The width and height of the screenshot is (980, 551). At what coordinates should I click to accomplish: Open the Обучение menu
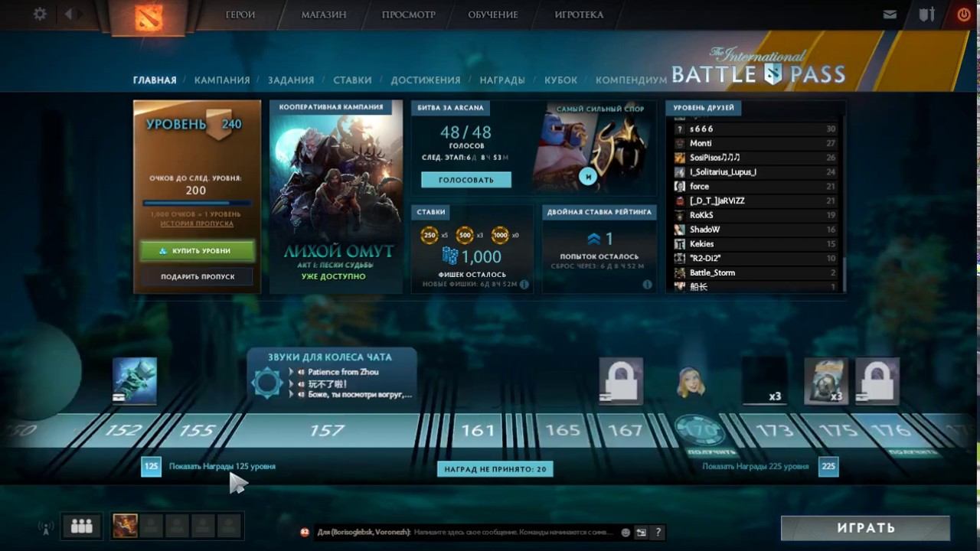[x=493, y=15]
